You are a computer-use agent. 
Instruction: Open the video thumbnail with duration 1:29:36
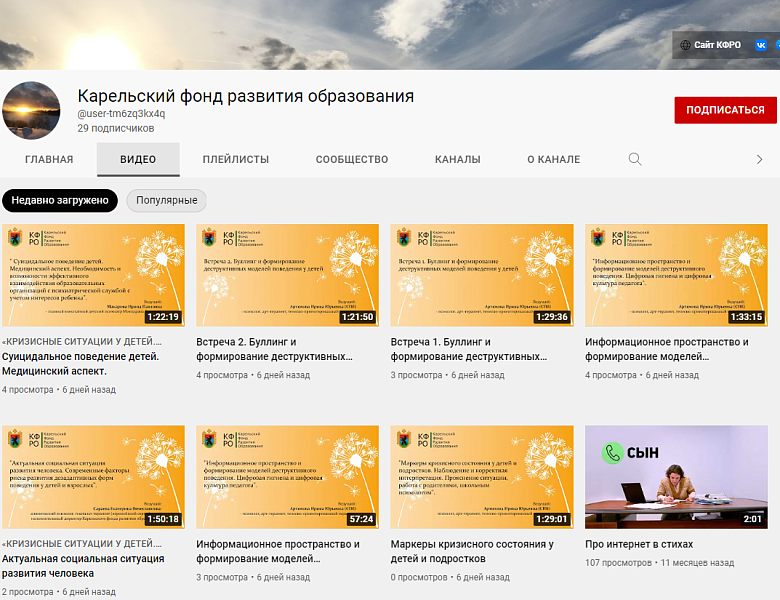tap(482, 275)
